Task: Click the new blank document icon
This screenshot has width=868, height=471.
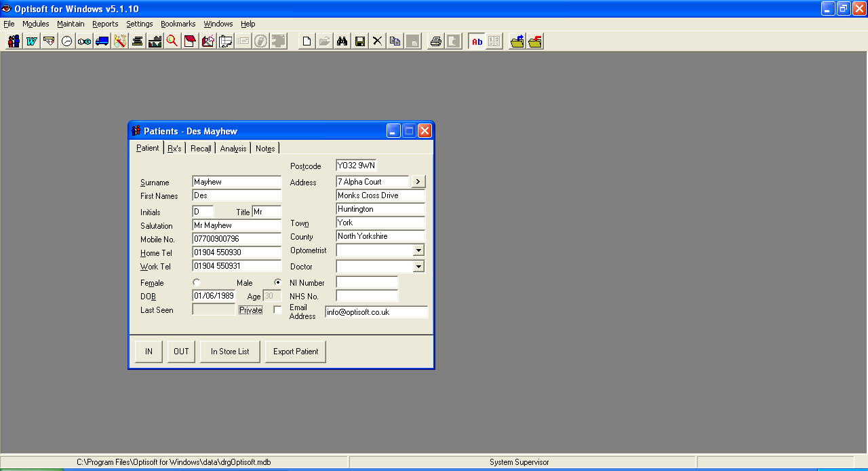Action: coord(307,41)
